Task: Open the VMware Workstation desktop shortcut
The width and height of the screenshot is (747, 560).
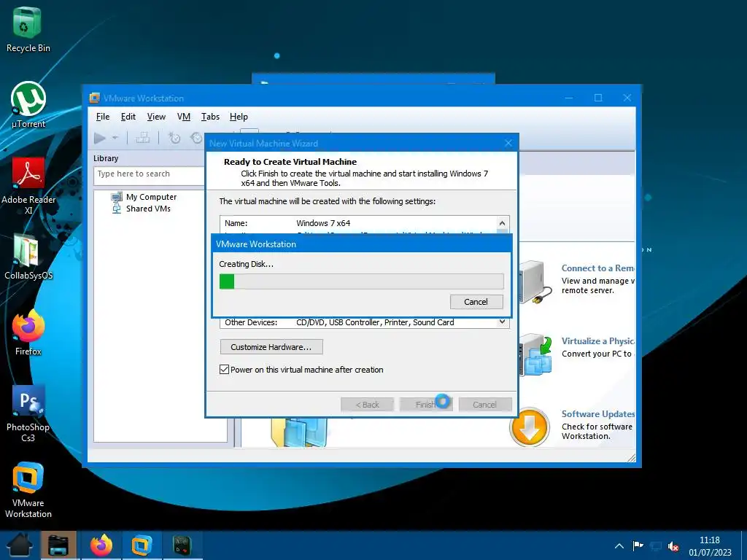Action: 28,489
